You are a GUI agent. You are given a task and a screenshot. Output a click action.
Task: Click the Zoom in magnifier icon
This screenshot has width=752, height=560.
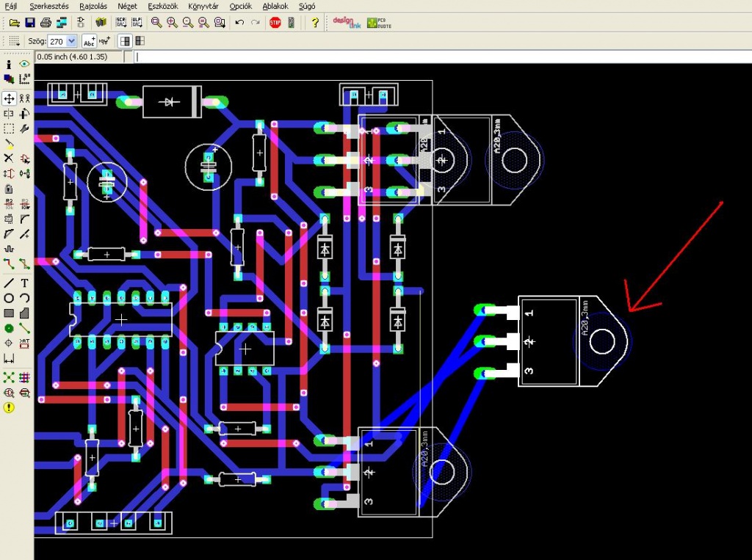click(172, 23)
